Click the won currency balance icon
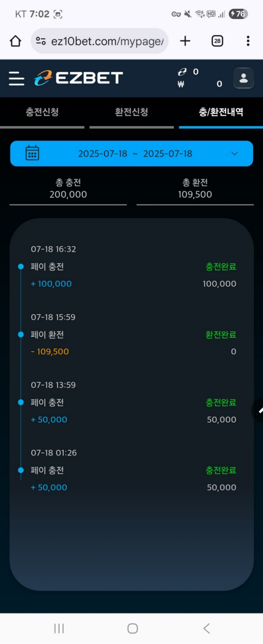 point(181,84)
